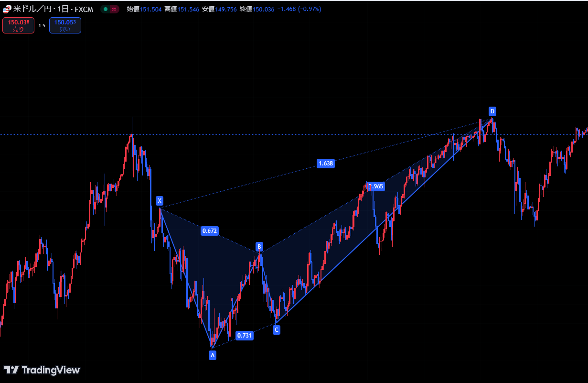The height and width of the screenshot is (383, 588).
Task: Click the 始値 open price value
Action: click(x=150, y=9)
